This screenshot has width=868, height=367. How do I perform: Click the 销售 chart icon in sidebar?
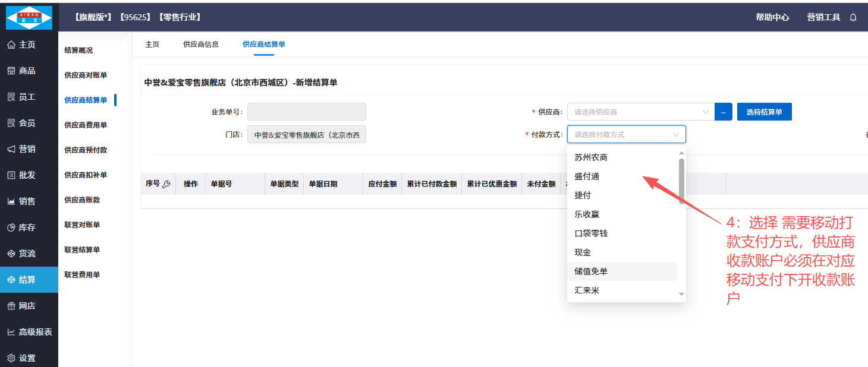coord(11,201)
